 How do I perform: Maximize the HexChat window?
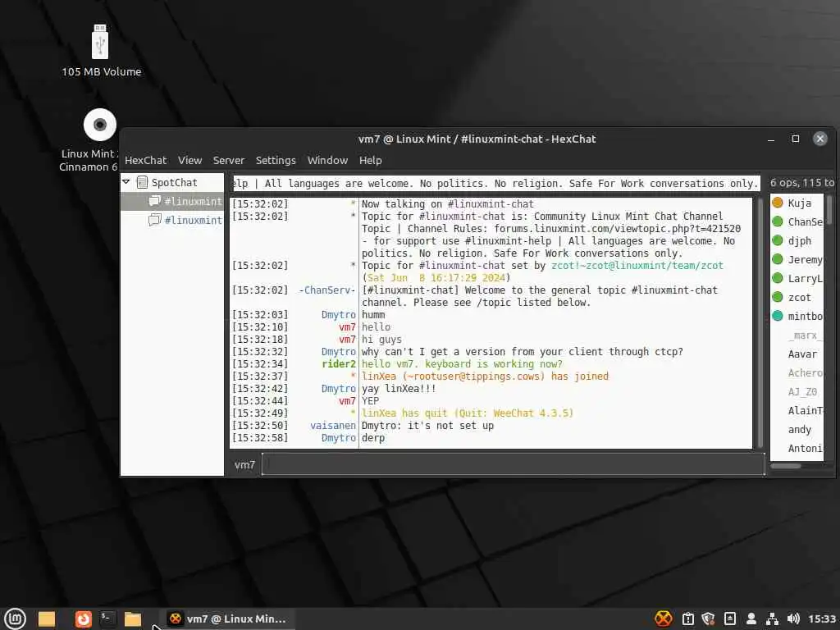click(x=796, y=139)
